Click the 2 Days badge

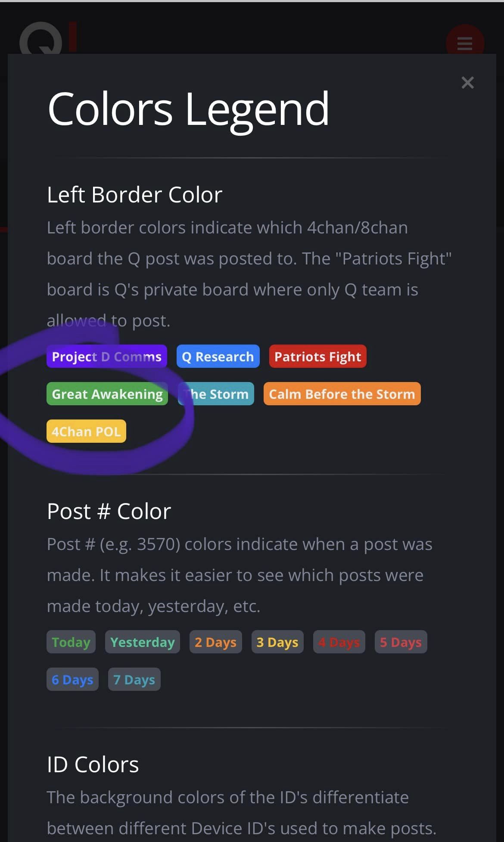tap(215, 642)
